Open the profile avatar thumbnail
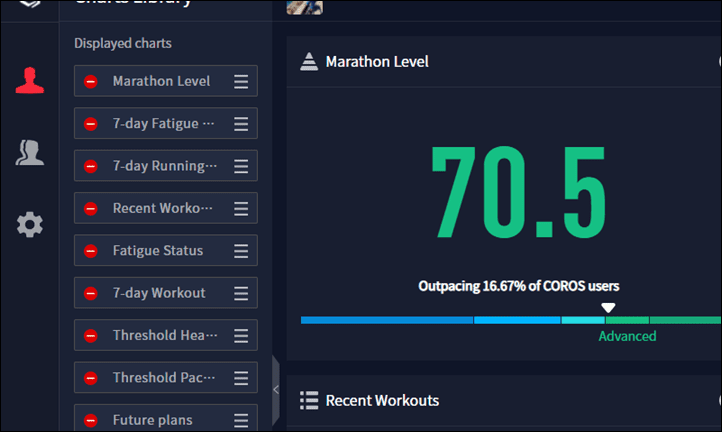Image resolution: width=722 pixels, height=432 pixels. point(305,7)
